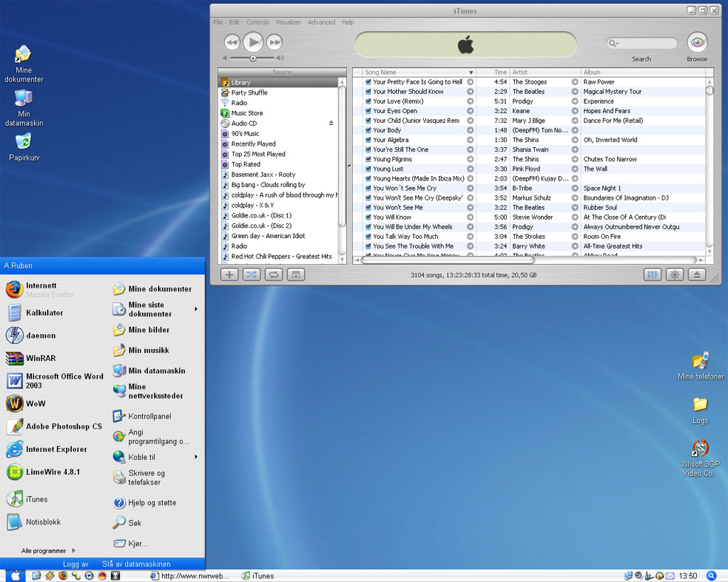This screenshot has width=728, height=582.
Task: Toggle the shuffle button in iTunes
Action: tap(251, 275)
